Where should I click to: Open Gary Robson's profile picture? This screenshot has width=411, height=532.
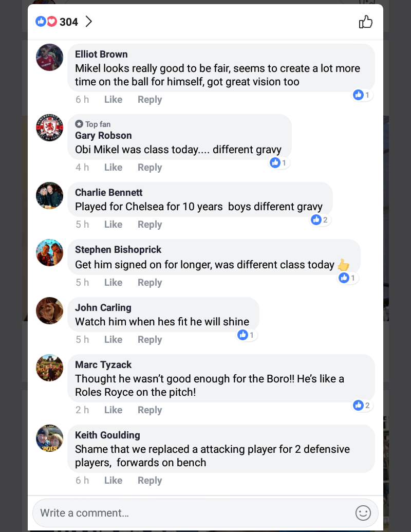[x=49, y=128]
